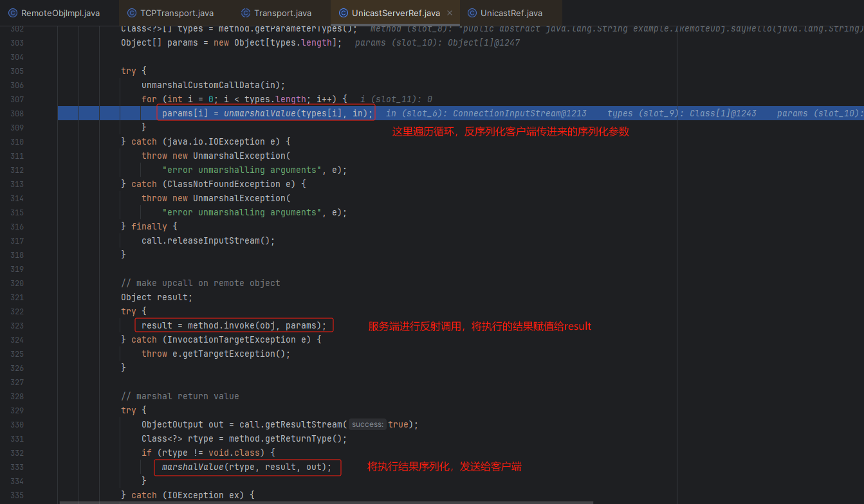Close the UnicastServerRef.java tab
This screenshot has width=864, height=504.
[x=449, y=13]
